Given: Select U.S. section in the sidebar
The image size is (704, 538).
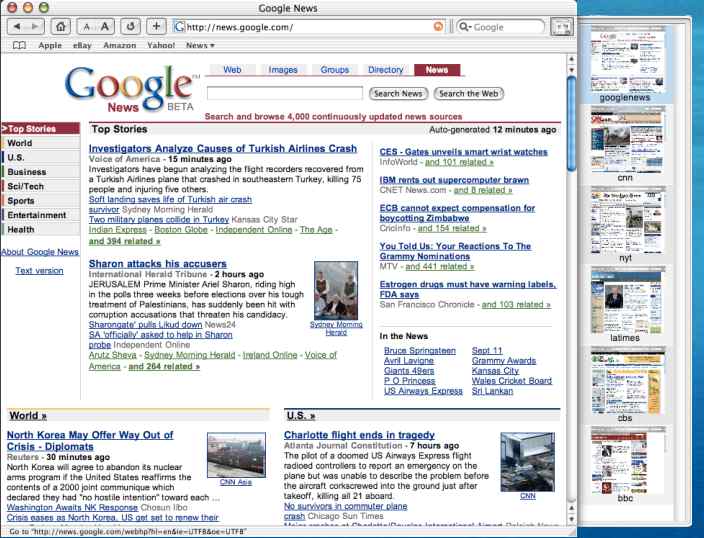Looking at the screenshot, I should (x=40, y=158).
